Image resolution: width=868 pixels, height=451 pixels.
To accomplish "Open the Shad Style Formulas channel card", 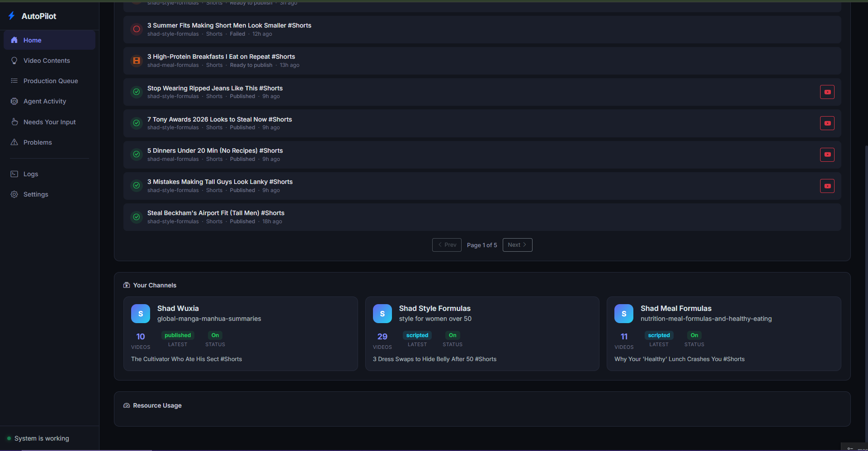I will click(482, 334).
